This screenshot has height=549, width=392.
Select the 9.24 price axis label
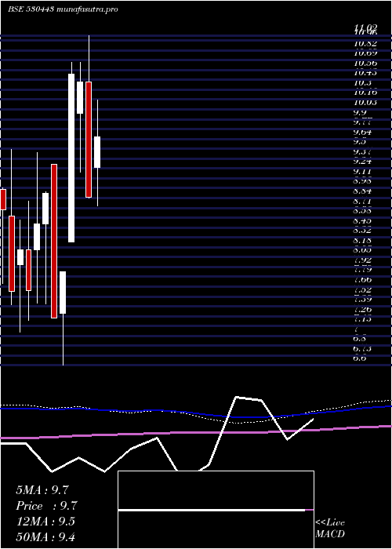(362, 162)
